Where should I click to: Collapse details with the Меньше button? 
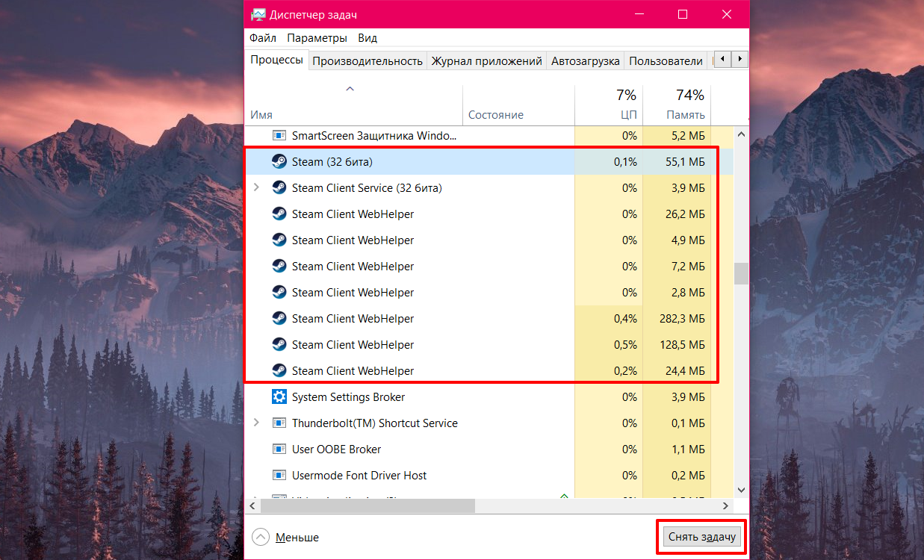tap(286, 537)
